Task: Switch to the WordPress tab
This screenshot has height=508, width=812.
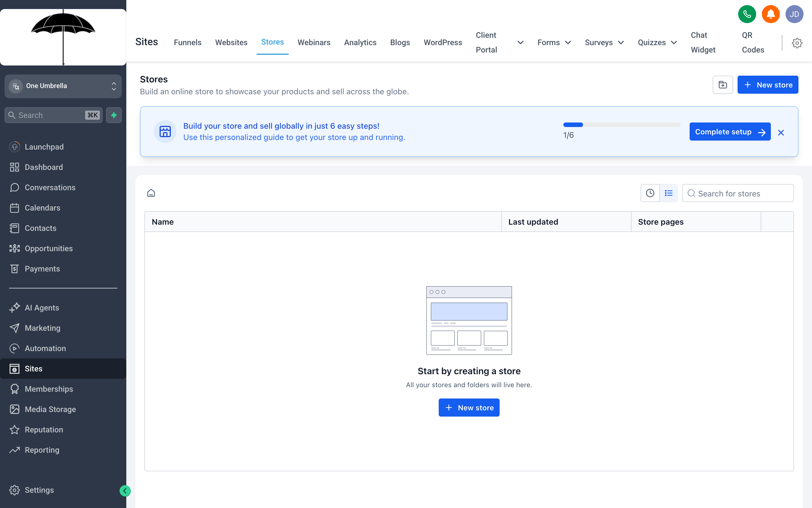Action: 443,42
